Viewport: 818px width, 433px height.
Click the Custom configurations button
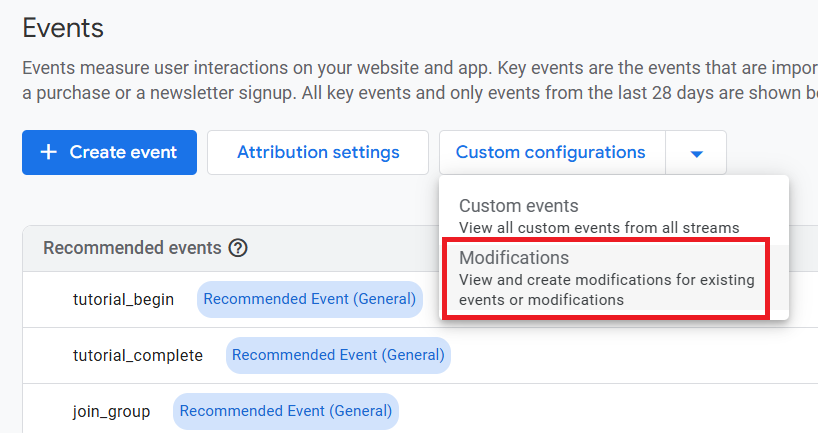[550, 153]
